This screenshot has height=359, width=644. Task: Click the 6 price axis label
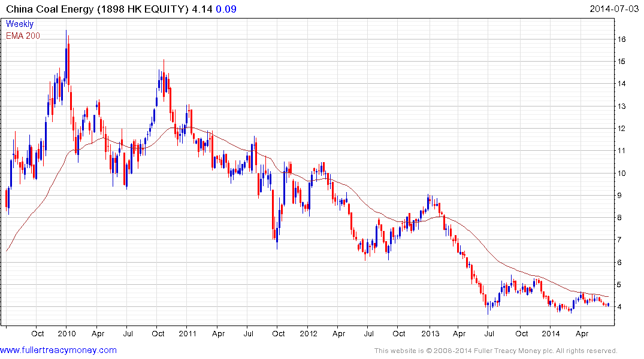point(620,262)
